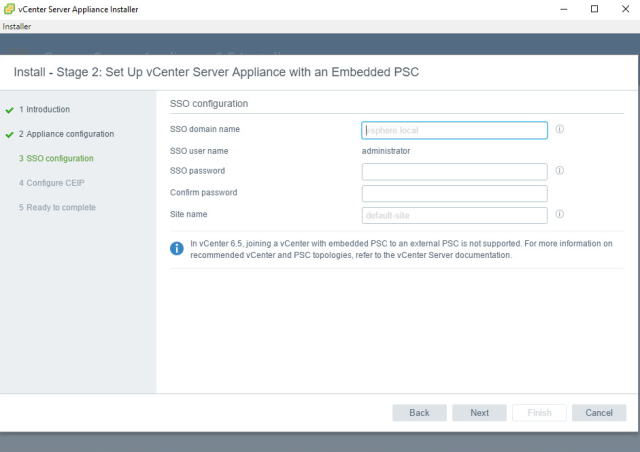Click the Back button
Image resolution: width=640 pixels, height=452 pixels.
pyautogui.click(x=420, y=413)
